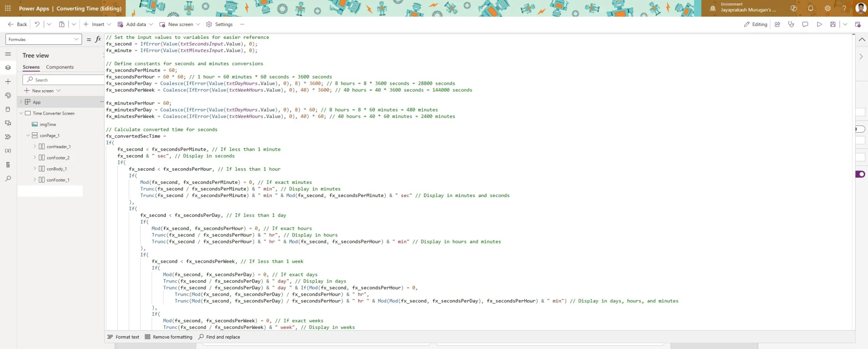Click the Share icon in the command bar
Viewport: 868px width, 349px height.
pyautogui.click(x=777, y=24)
